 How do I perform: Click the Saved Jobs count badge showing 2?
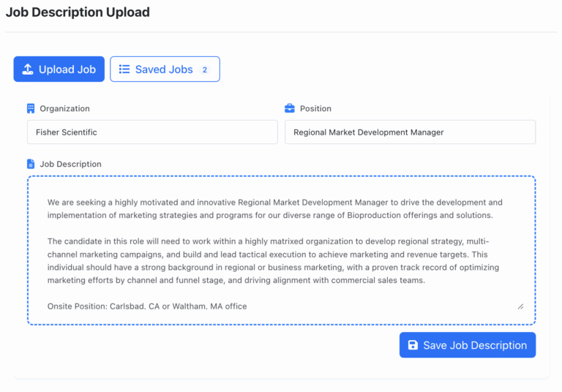click(x=205, y=70)
